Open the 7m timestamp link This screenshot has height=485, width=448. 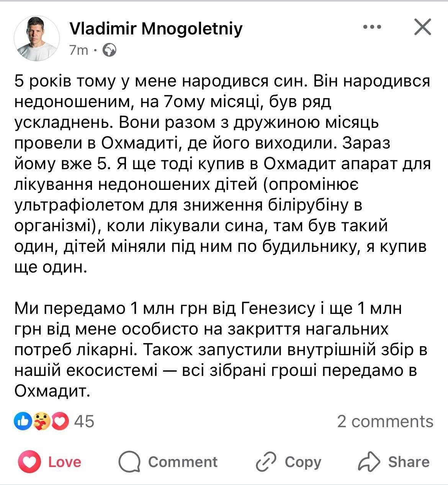point(79,50)
